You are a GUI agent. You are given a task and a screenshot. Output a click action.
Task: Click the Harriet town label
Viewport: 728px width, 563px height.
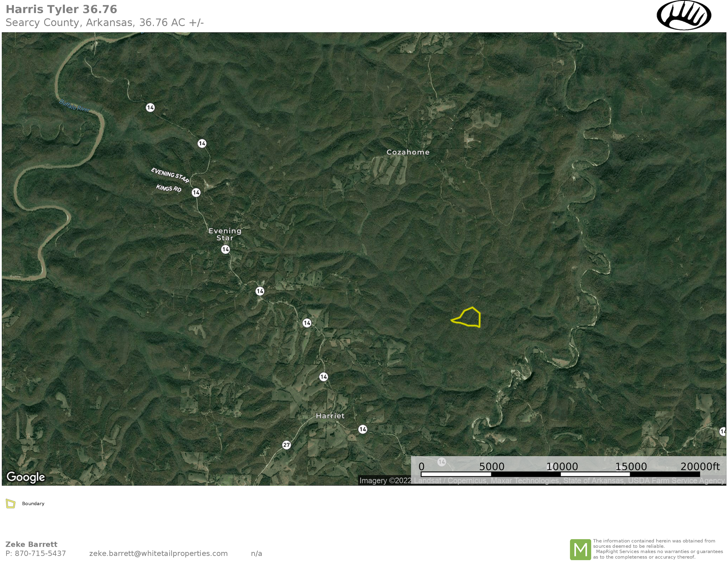coord(330,416)
